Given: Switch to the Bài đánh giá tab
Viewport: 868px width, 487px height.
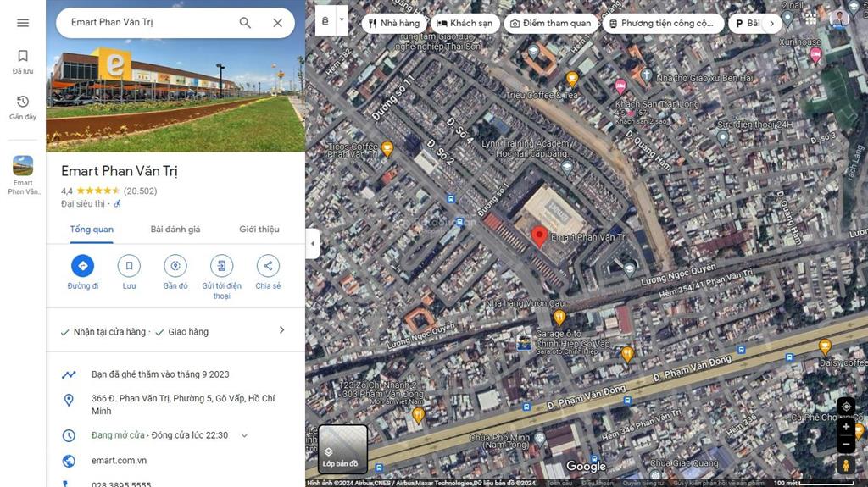Looking at the screenshot, I should click(175, 230).
